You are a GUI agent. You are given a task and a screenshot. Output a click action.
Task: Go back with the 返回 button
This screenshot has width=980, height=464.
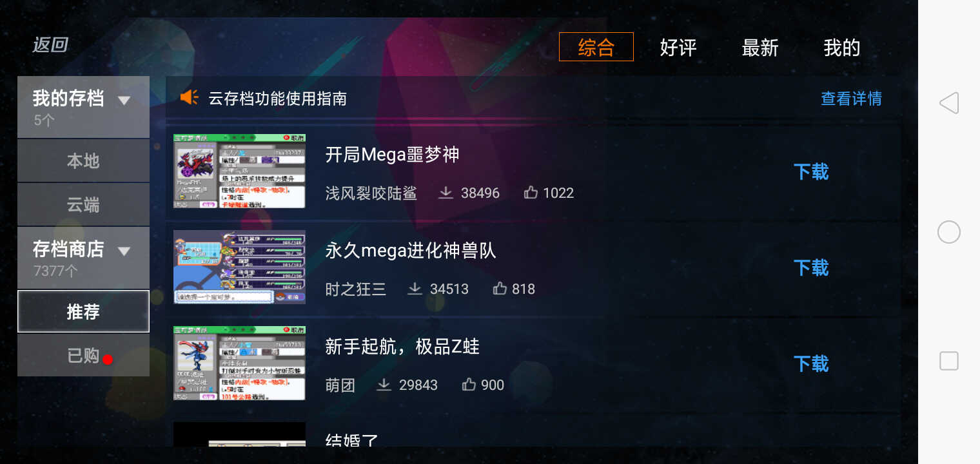pos(50,44)
